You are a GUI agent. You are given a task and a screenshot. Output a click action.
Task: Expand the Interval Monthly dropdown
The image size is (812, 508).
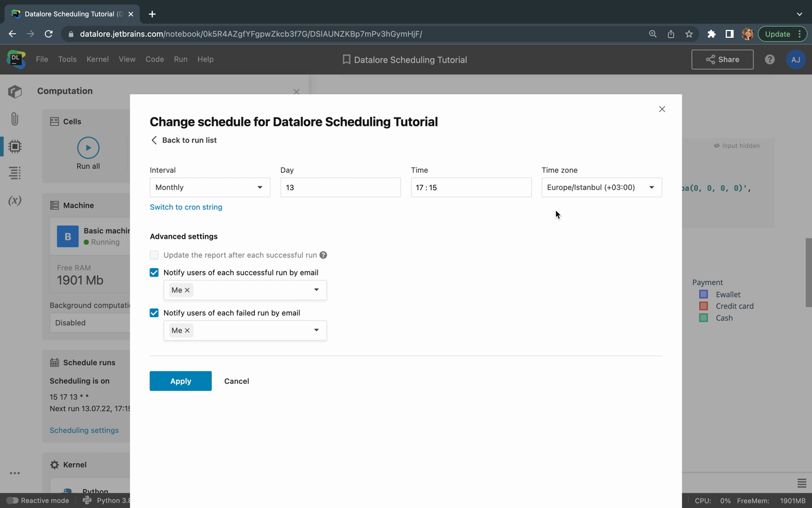pyautogui.click(x=210, y=187)
